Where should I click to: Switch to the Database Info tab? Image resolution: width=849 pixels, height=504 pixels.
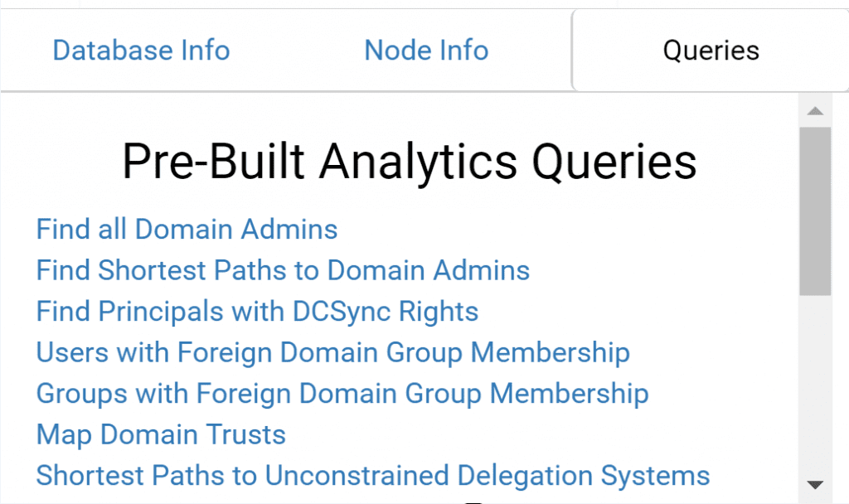141,51
